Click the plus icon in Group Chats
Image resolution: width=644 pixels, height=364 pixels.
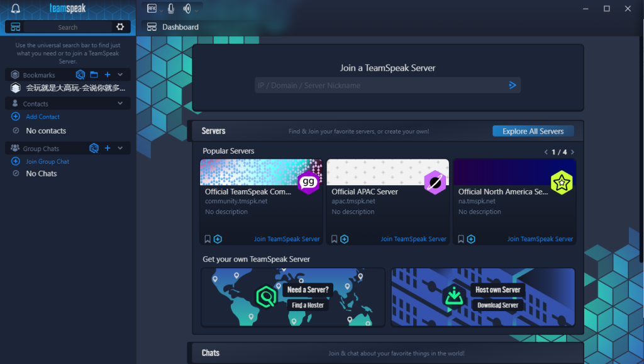tap(108, 149)
